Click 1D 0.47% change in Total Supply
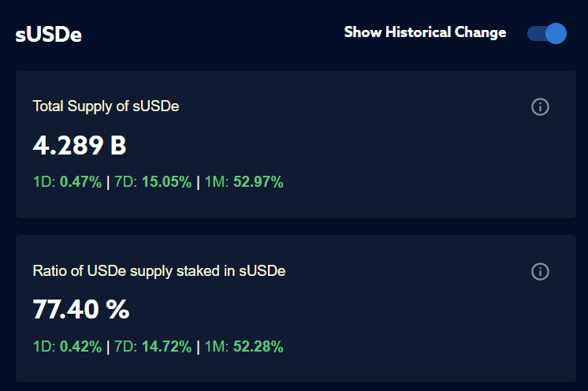Image resolution: width=588 pixels, height=391 pixels. [80, 182]
